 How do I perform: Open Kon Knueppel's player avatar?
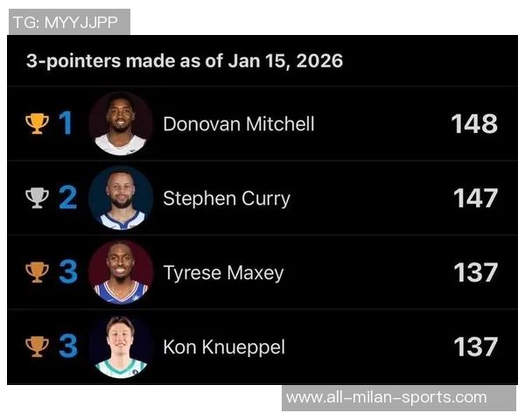pyautogui.click(x=121, y=346)
